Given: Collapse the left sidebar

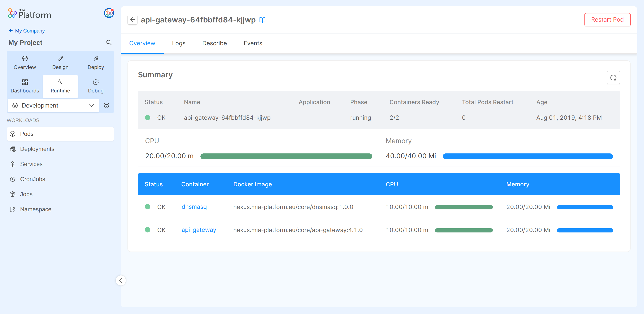Looking at the screenshot, I should tap(121, 280).
